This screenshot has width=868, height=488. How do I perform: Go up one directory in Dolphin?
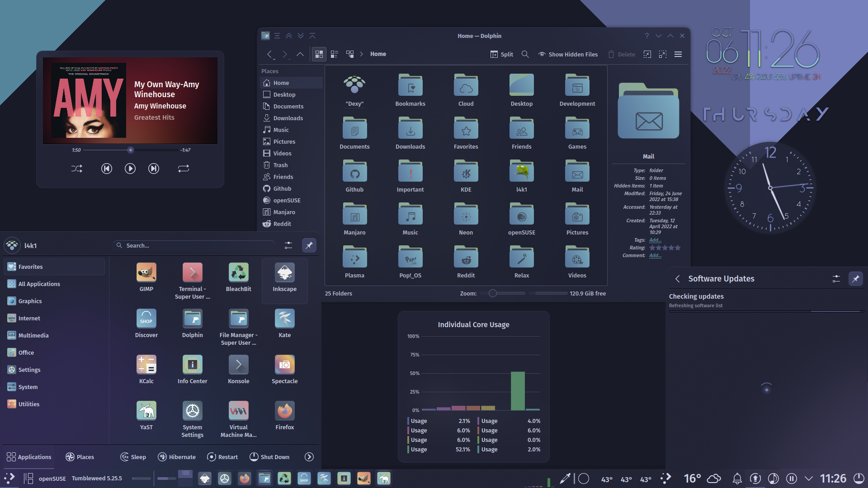point(300,54)
